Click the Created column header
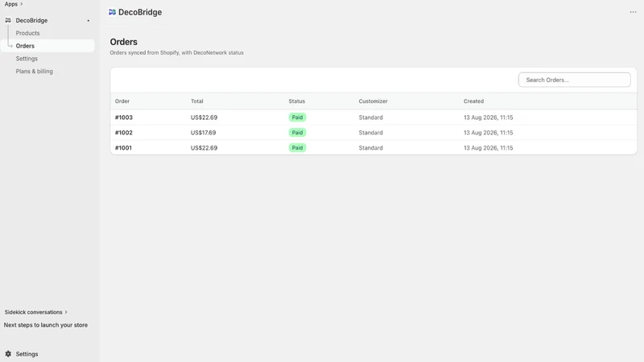The width and height of the screenshot is (644, 362). coord(473,101)
